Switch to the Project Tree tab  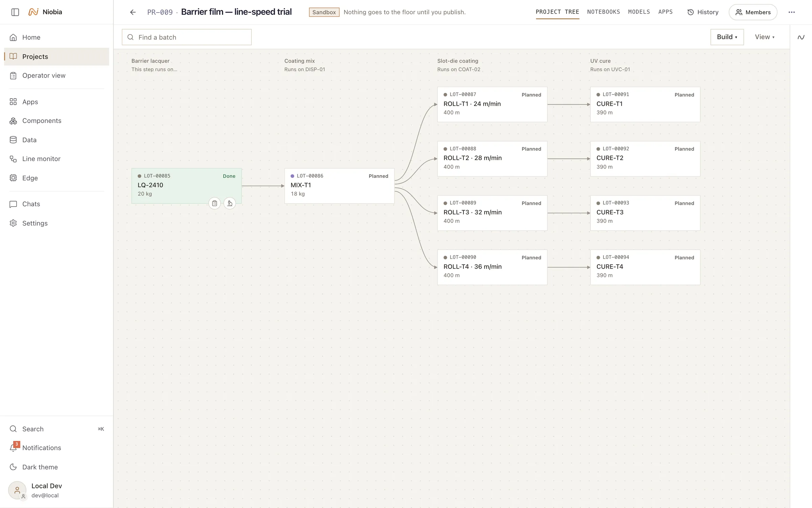pyautogui.click(x=557, y=12)
